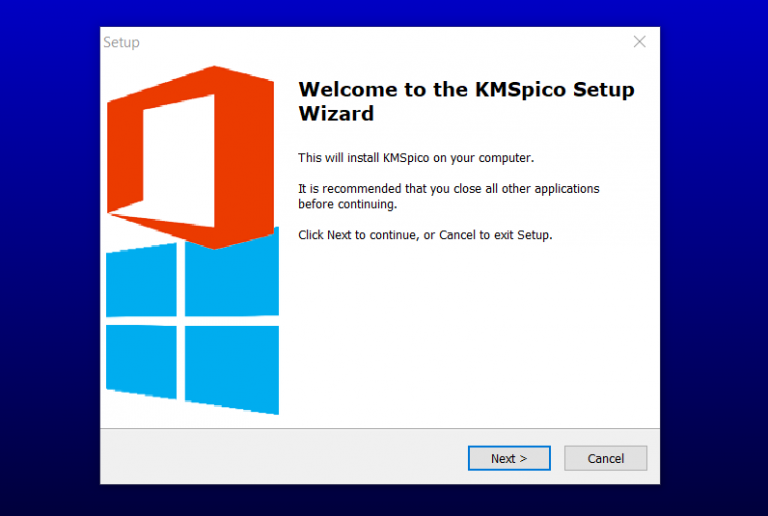
Task: Select the white door shape inside Office logo
Action: [x=179, y=162]
